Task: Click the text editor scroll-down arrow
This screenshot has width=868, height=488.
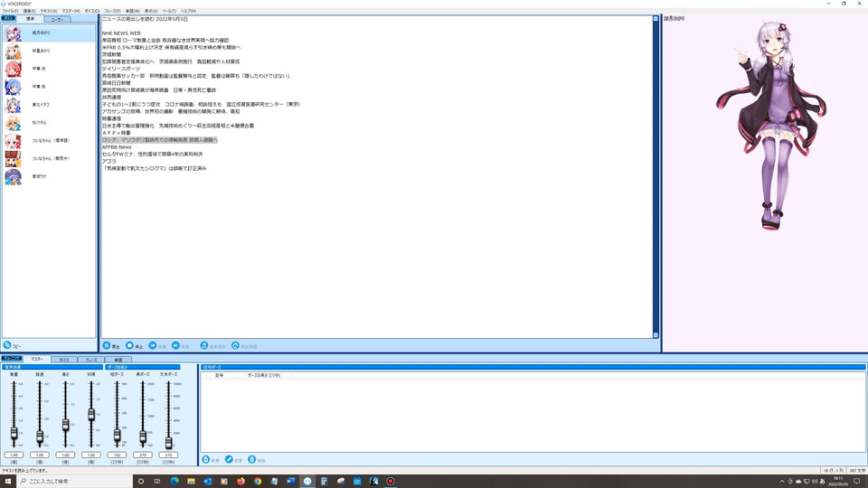Action: coord(656,334)
